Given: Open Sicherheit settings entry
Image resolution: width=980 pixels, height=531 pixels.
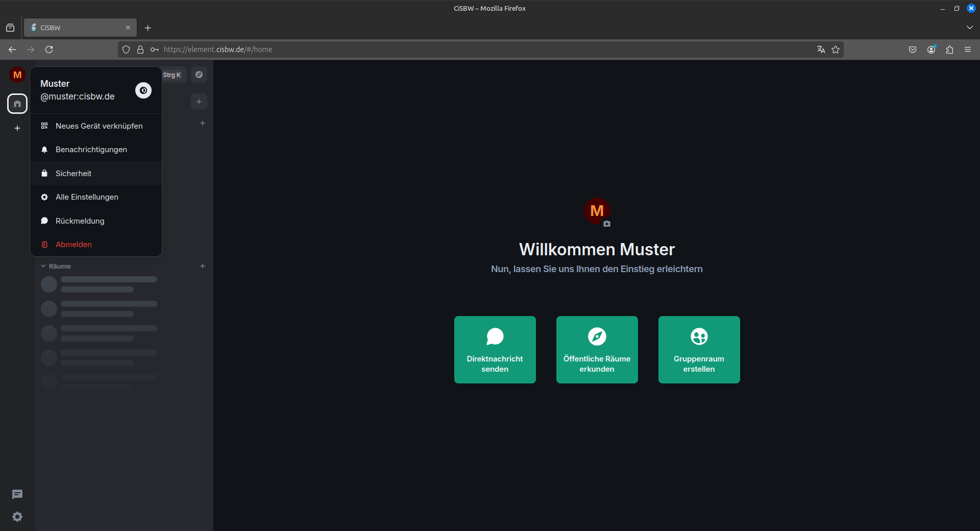Looking at the screenshot, I should coord(73,174).
